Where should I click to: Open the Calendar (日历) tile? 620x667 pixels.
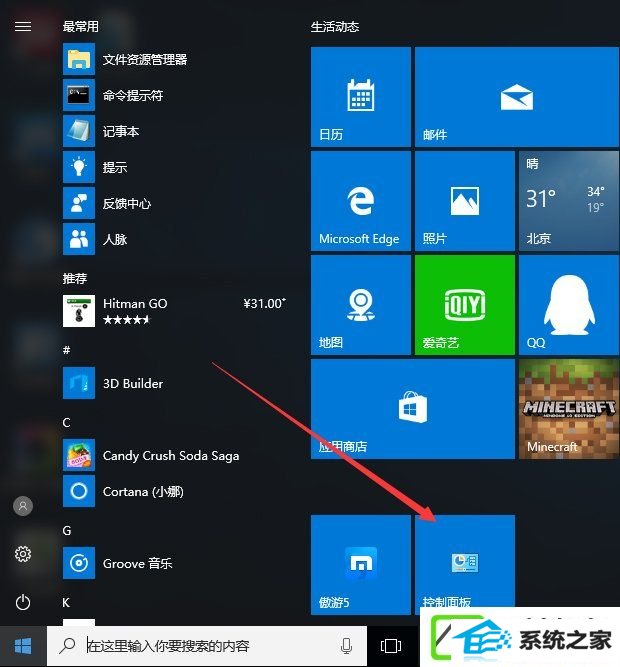pos(361,97)
